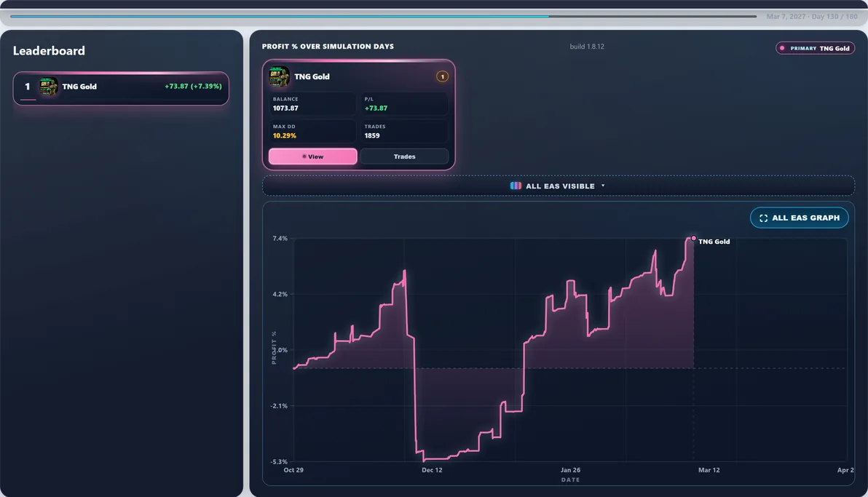The width and height of the screenshot is (868, 497).
Task: Click the Oct 29 date axis label
Action: point(293,470)
